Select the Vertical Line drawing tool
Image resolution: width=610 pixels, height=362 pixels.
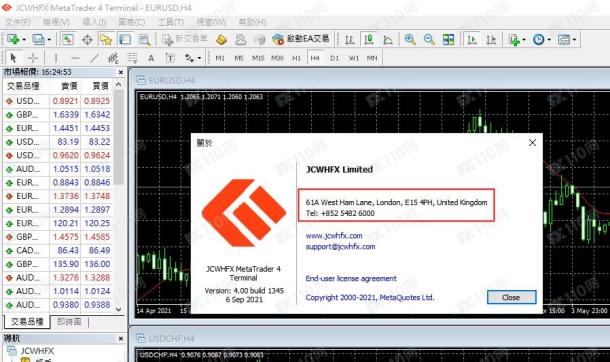tap(56, 58)
